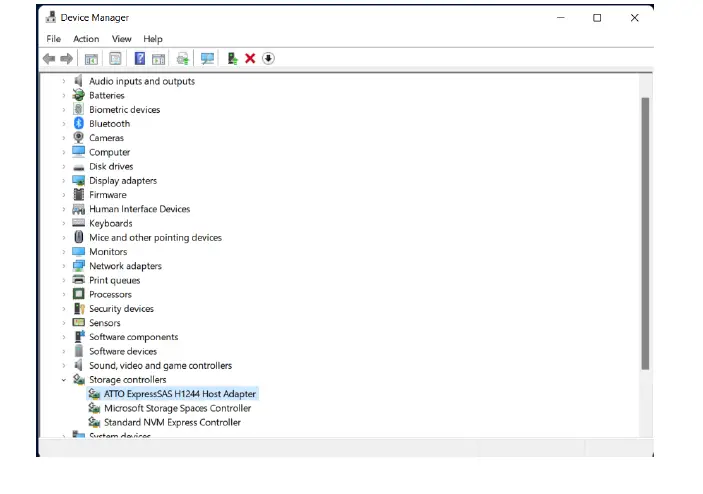Image resolution: width=703 pixels, height=494 pixels.
Task: Click the red X uninstall device icon
Action: [250, 59]
